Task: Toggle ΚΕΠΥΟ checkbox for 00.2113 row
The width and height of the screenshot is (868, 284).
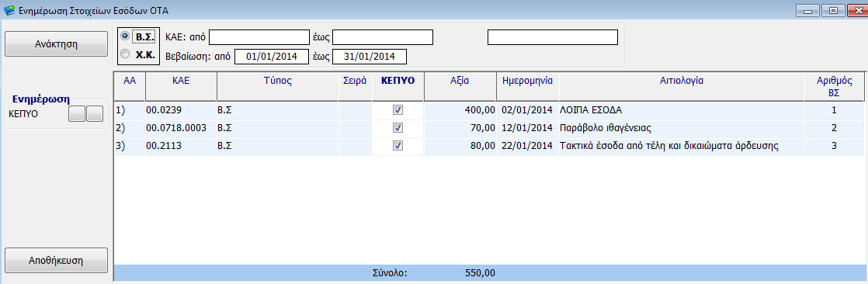Action: click(398, 146)
